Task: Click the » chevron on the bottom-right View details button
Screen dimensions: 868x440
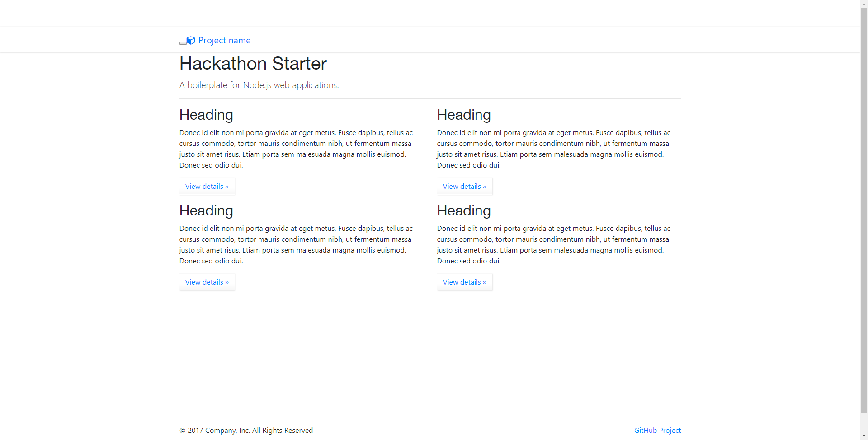Action: 484,282
